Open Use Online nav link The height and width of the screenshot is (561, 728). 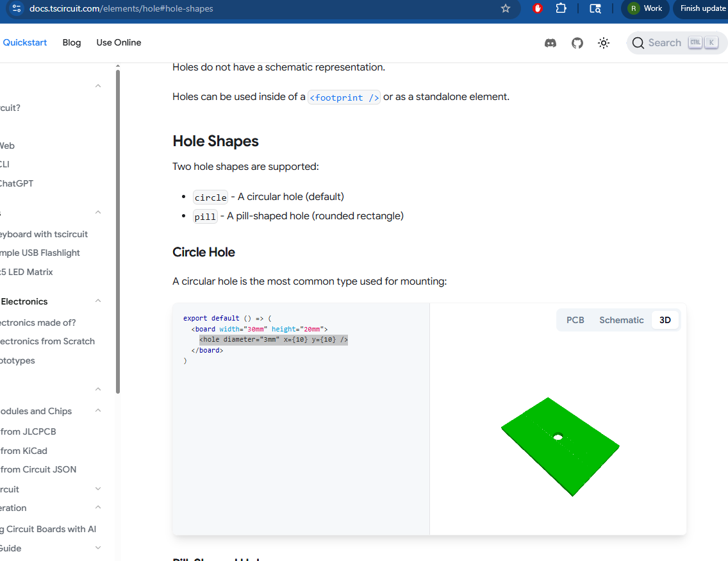click(119, 42)
